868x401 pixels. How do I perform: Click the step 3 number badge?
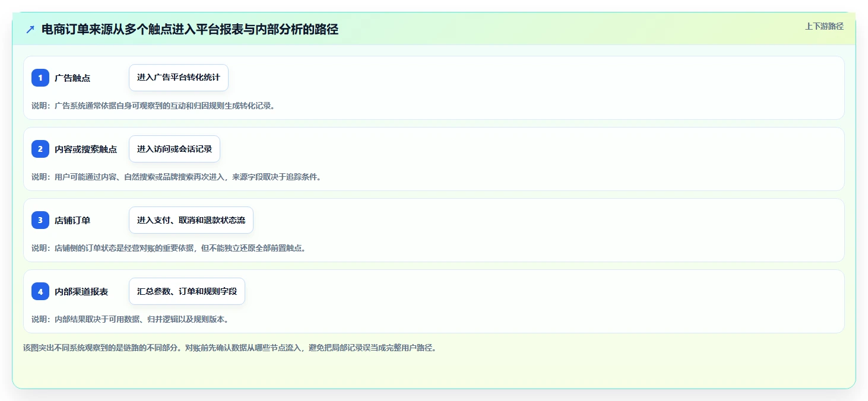pyautogui.click(x=40, y=220)
